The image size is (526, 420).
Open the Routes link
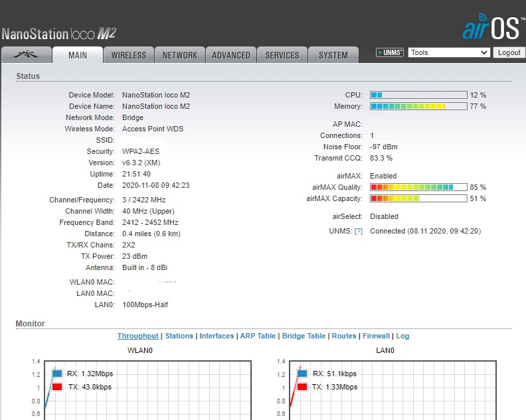pos(344,336)
